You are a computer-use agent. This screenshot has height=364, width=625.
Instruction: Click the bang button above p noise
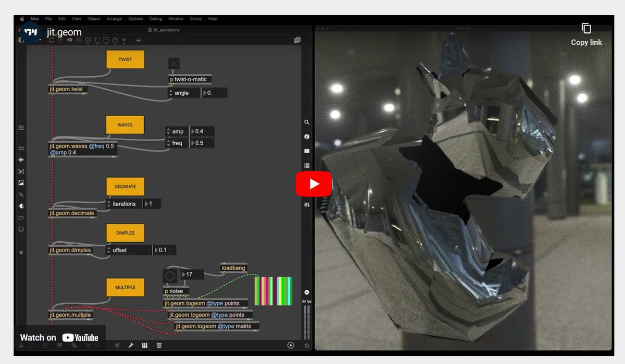(x=170, y=276)
